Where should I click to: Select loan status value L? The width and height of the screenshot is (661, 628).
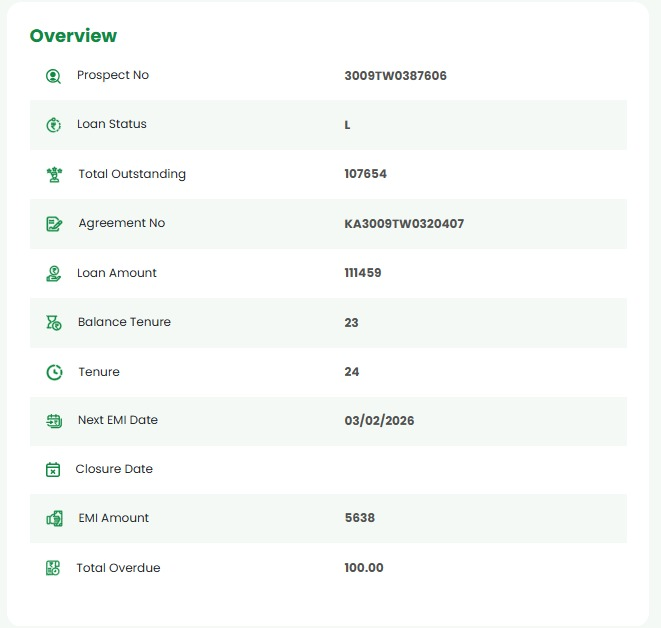(x=347, y=125)
